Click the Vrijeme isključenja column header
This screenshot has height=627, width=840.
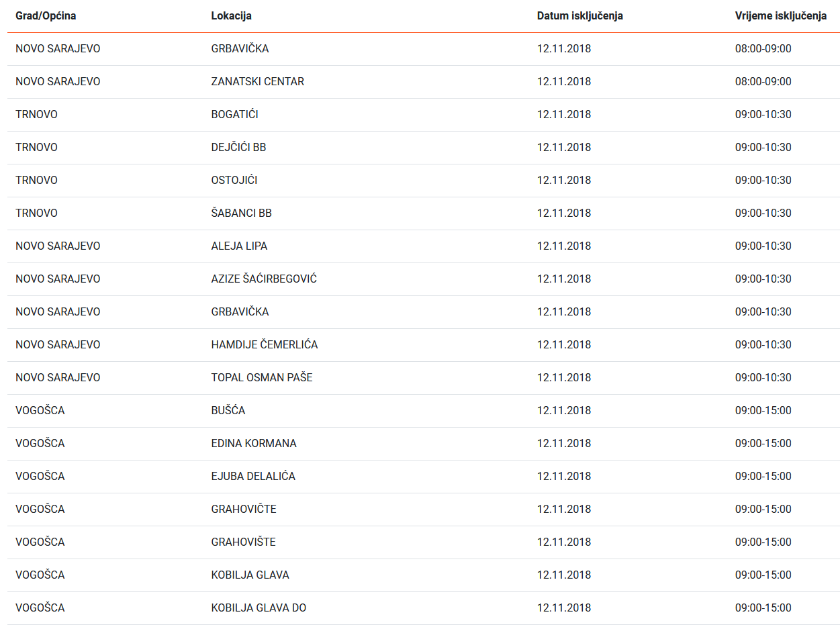tap(780, 16)
